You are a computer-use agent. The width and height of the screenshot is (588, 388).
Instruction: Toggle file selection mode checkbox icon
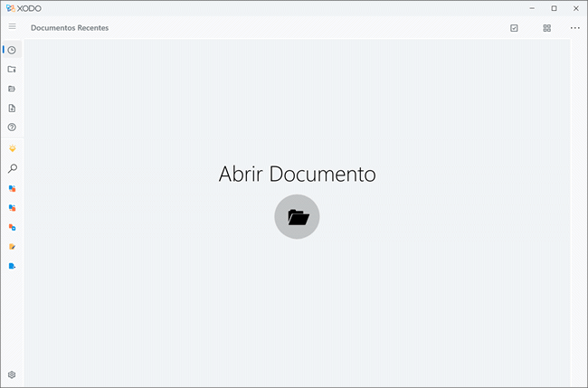pos(514,28)
